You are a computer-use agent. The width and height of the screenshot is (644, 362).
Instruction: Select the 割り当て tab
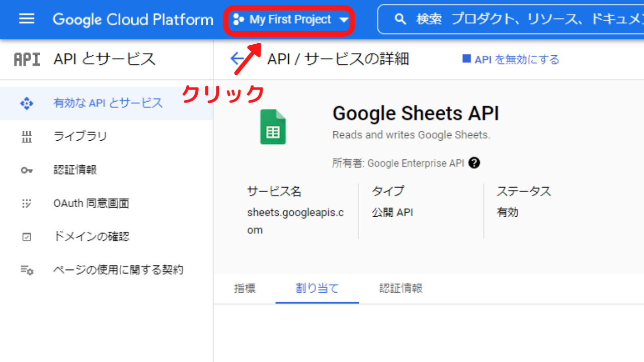point(317,288)
